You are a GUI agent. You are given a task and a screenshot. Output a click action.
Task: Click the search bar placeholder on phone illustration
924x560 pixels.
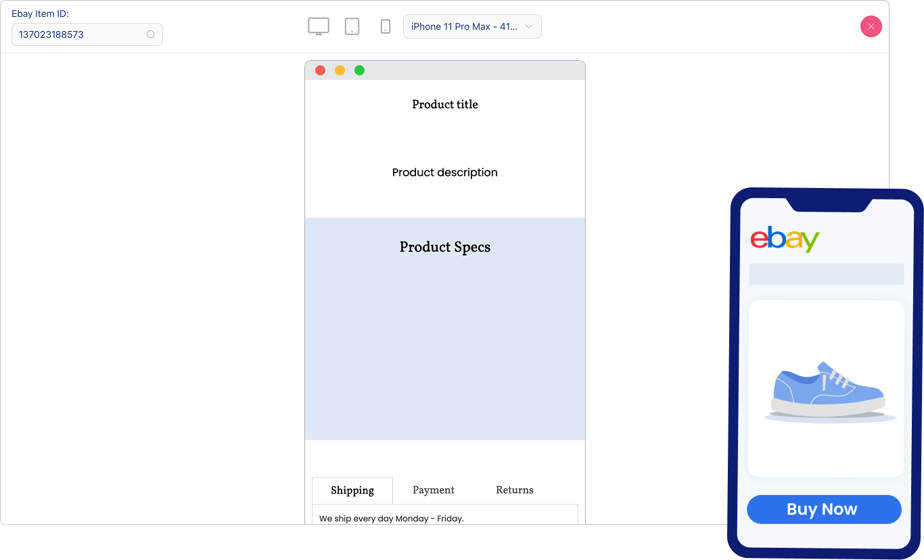(x=827, y=275)
